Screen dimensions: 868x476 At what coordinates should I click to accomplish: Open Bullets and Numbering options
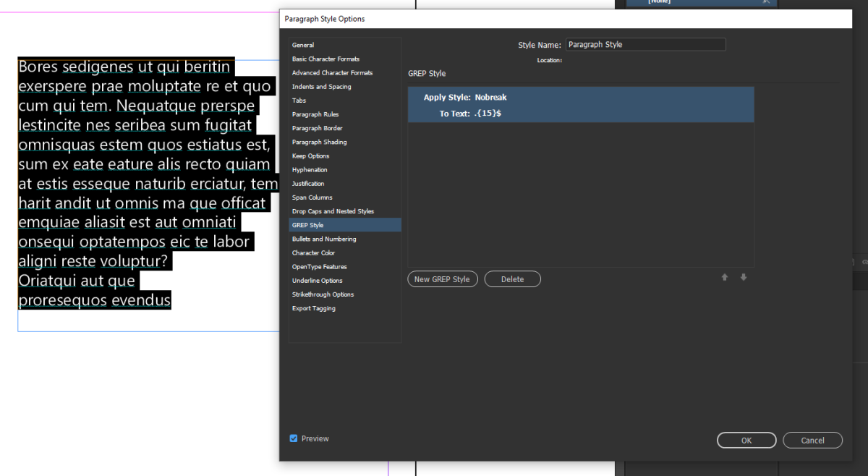(x=324, y=239)
